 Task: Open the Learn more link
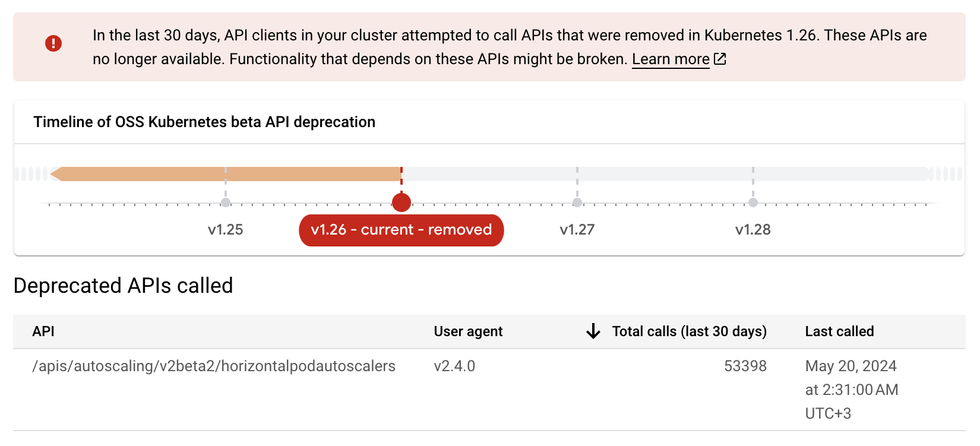point(671,59)
